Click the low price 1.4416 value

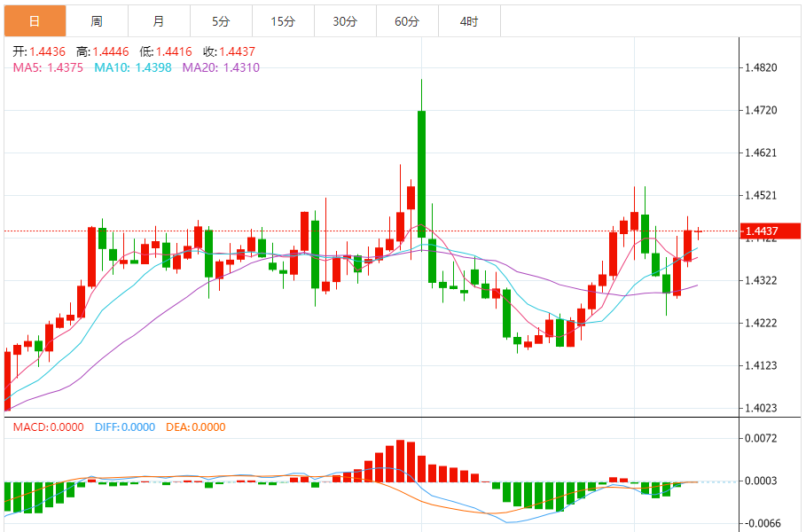pyautogui.click(x=174, y=52)
